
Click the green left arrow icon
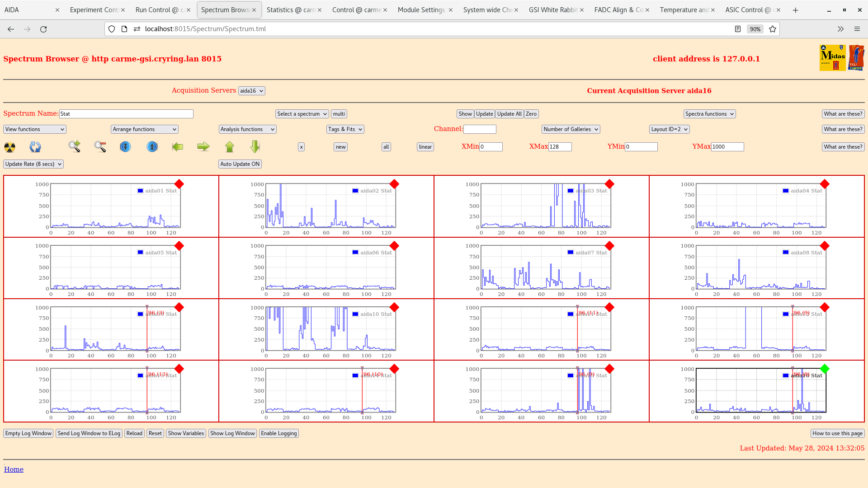[177, 147]
